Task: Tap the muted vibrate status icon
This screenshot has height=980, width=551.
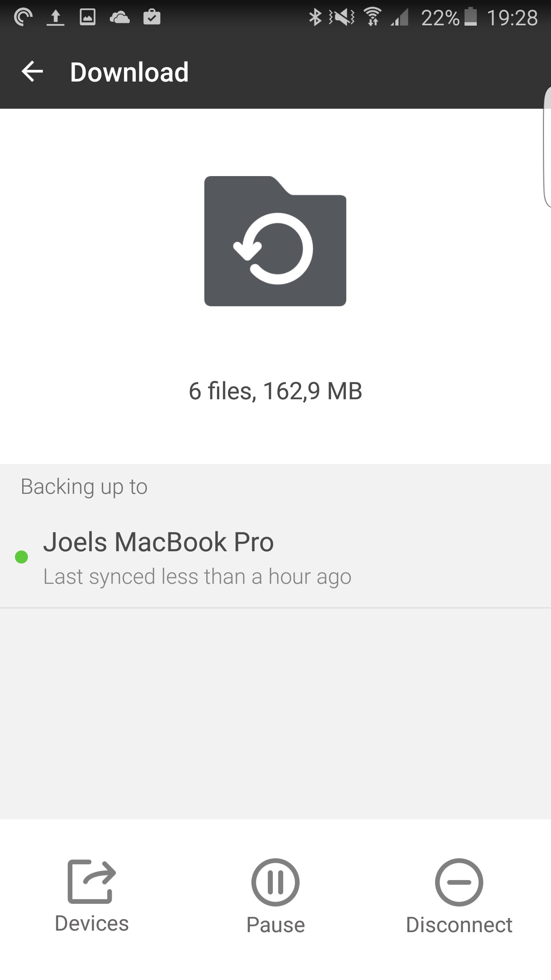Action: point(342,18)
